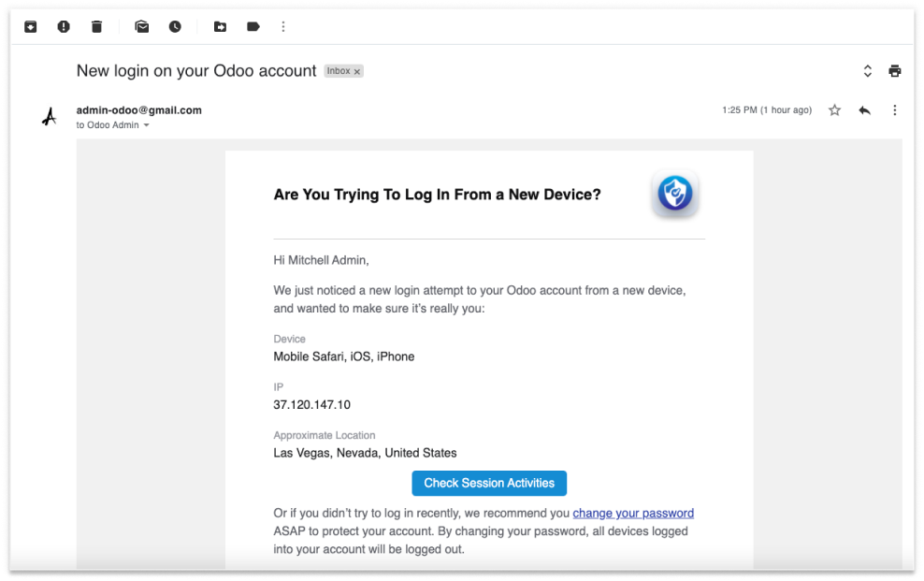Follow the change your password link
924x581 pixels.
633,513
